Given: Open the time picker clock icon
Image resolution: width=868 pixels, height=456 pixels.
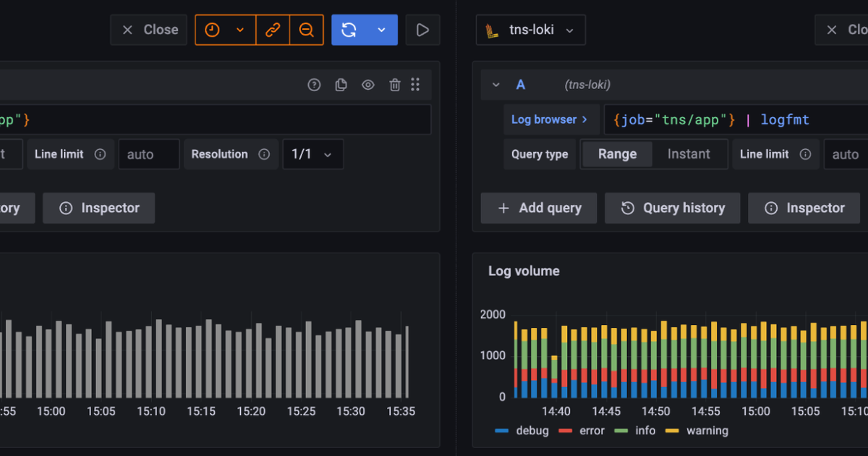Looking at the screenshot, I should tap(212, 30).
